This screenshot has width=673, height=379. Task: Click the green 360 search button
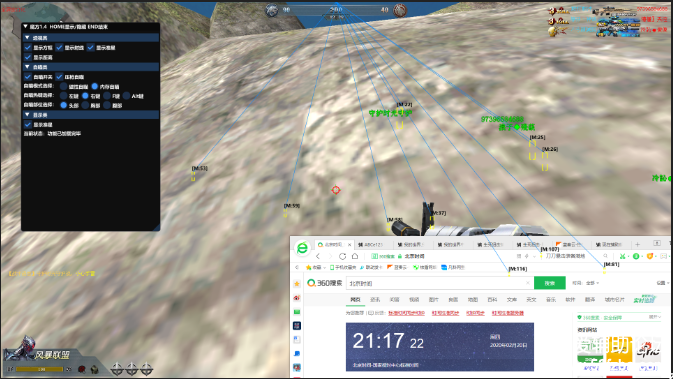point(549,283)
